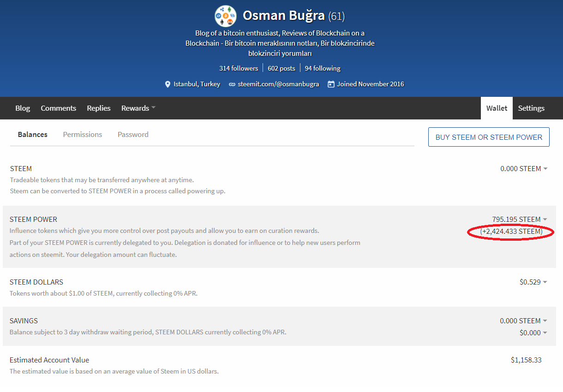Click the chain link icon beside steemit.com
The height and width of the screenshot is (392, 563).
(x=233, y=84)
